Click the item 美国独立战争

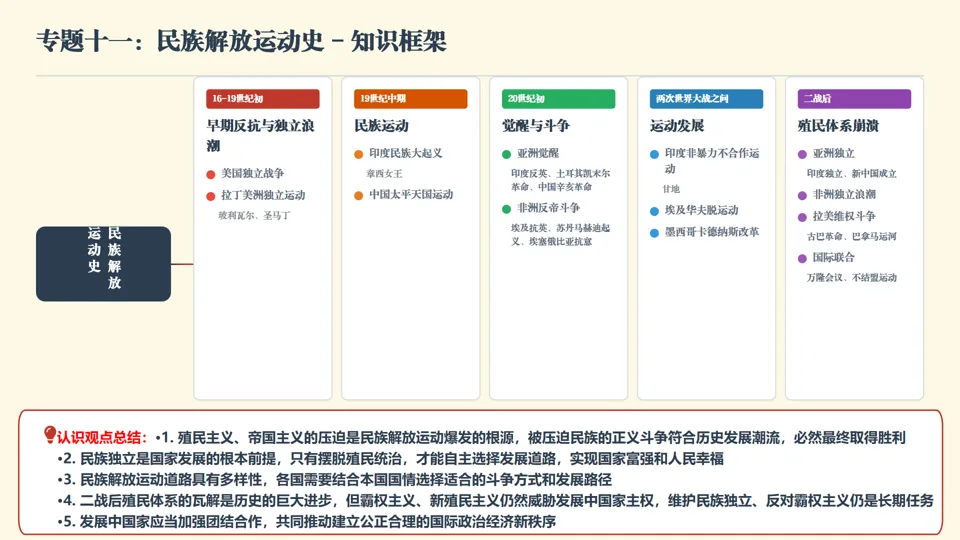coord(252,174)
